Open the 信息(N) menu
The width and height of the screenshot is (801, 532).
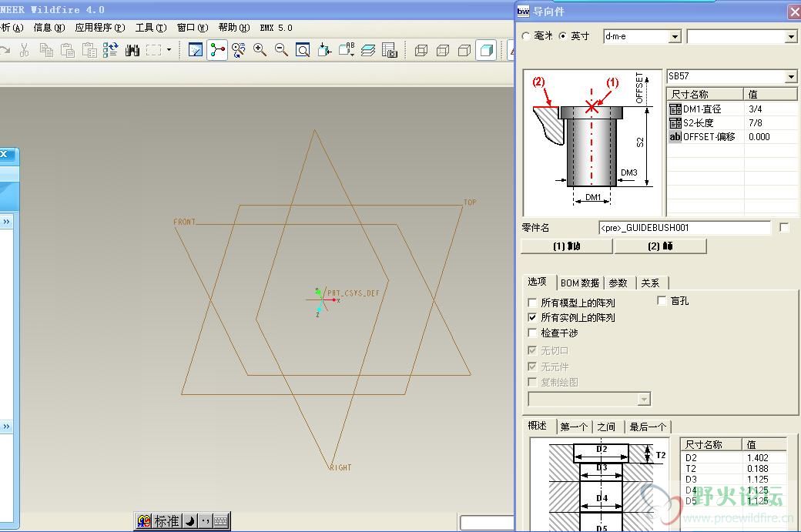click(x=49, y=28)
